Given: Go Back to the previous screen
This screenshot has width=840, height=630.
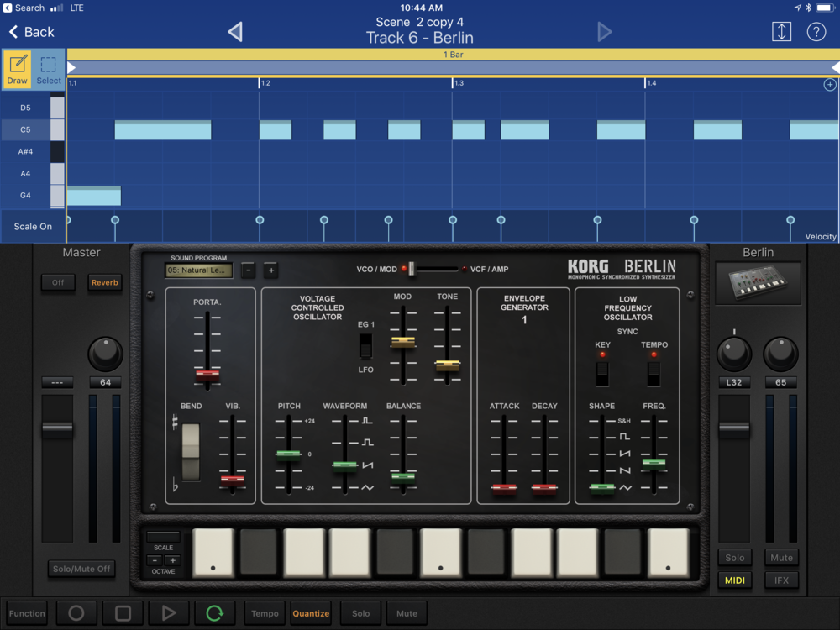Looking at the screenshot, I should (x=32, y=32).
